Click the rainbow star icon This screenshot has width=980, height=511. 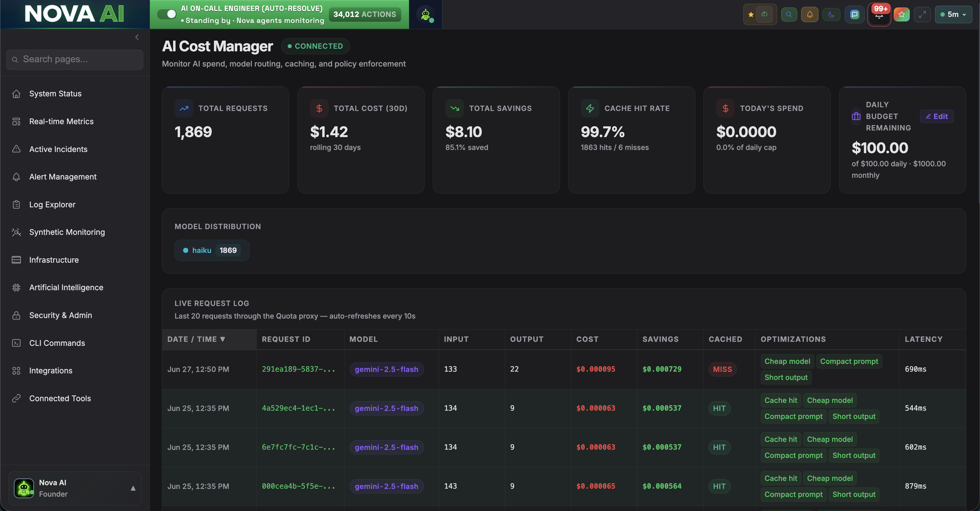pos(902,14)
